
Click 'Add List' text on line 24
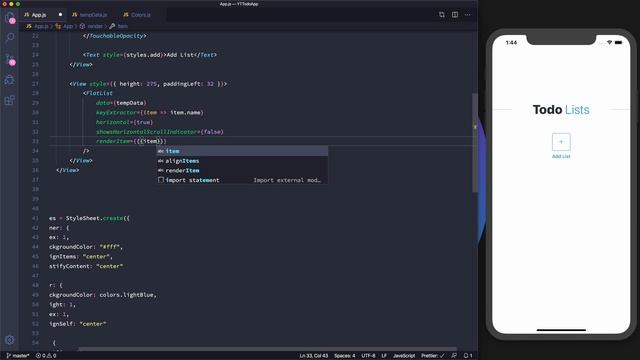coord(180,55)
